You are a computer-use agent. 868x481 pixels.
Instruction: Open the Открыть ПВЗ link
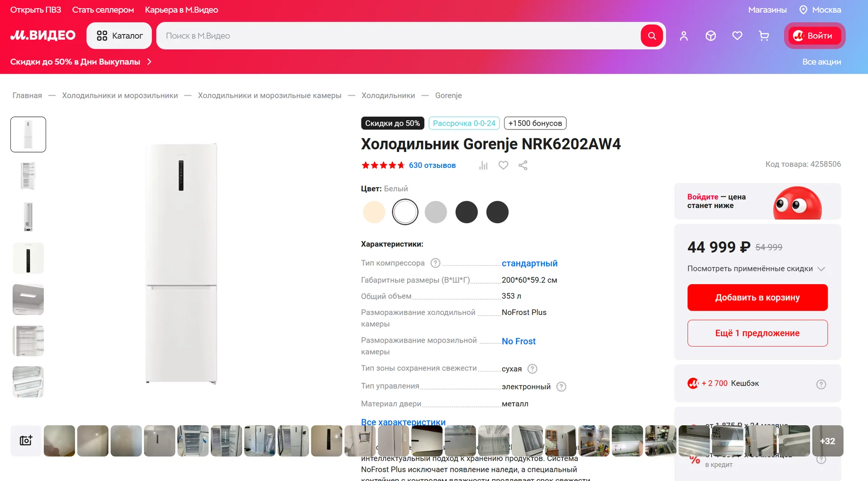tap(36, 10)
